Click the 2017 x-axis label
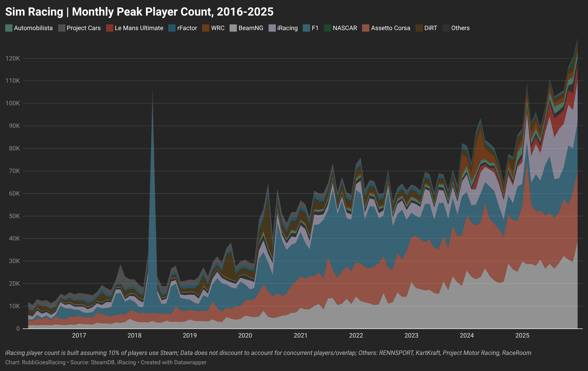 [x=79, y=335]
